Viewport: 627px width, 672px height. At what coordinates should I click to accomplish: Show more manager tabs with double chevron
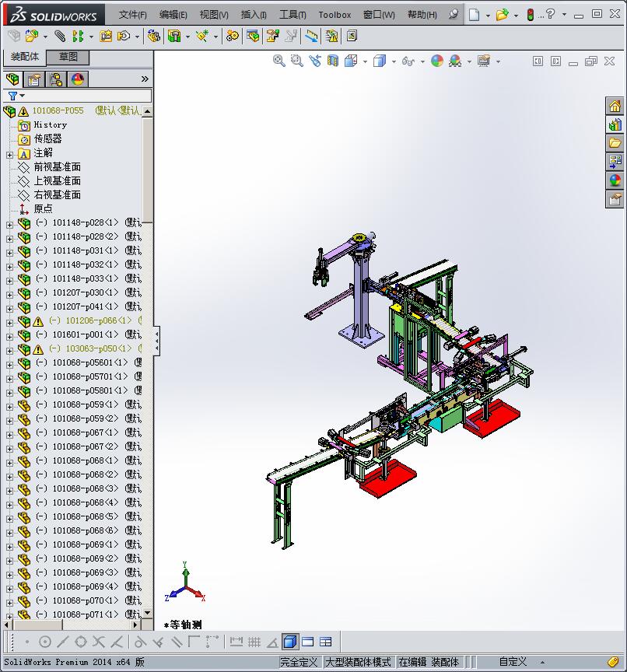[x=145, y=79]
